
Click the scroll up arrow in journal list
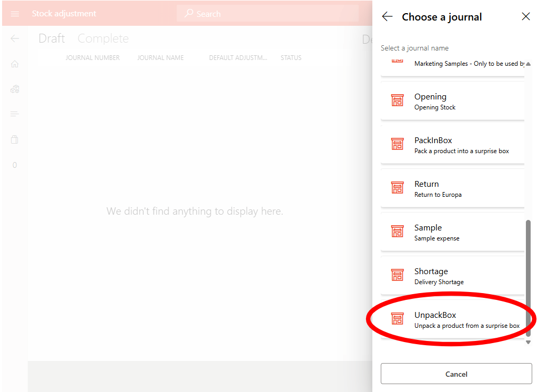[528, 64]
